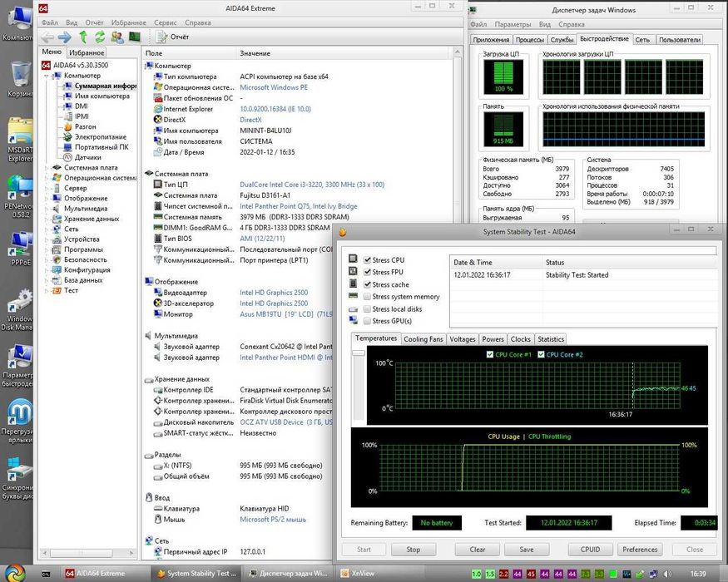Open Сервис menu in AIDA64
Screen dimensions: 728x582
point(166,22)
